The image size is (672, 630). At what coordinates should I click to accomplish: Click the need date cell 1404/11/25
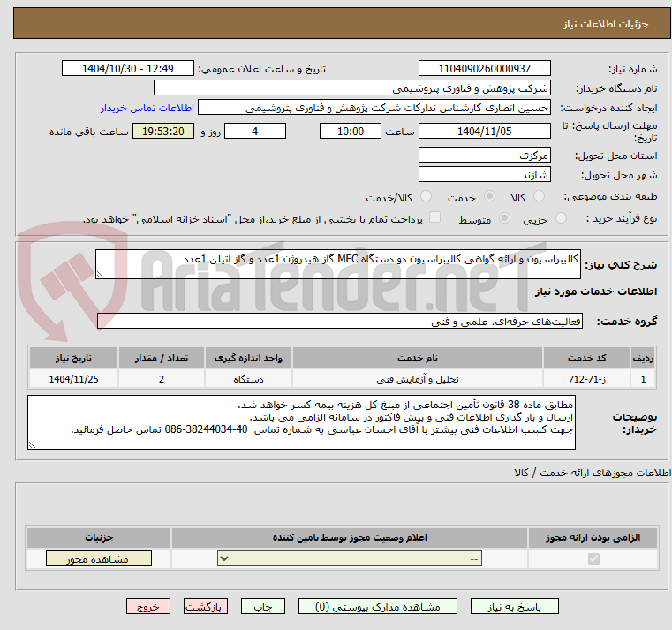[73, 380]
